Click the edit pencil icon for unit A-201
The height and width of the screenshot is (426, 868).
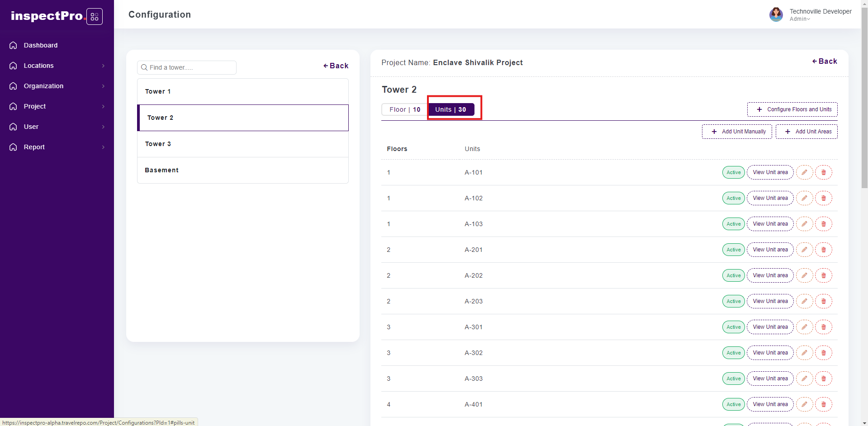804,250
